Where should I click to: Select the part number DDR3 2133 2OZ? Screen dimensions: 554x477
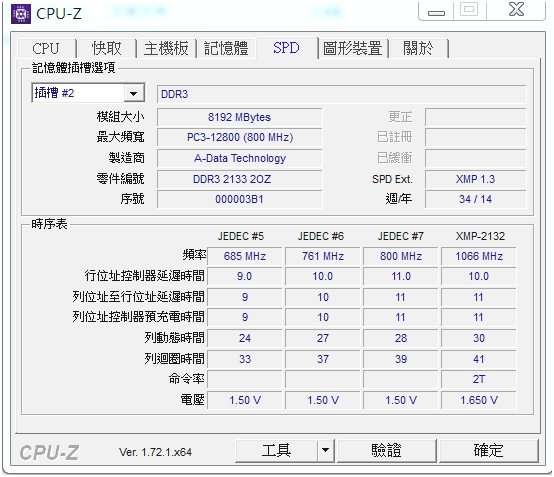(x=239, y=179)
